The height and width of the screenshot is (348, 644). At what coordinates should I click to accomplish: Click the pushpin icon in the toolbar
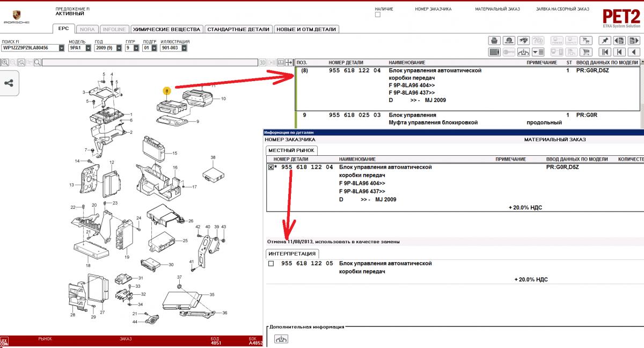605,41
